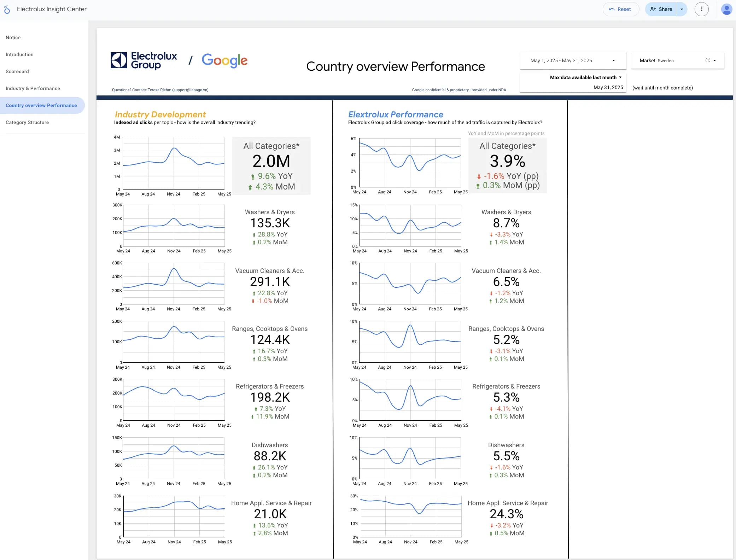Click the Vacuum Cleaners 291.1K value
Screen dimensions: 736x560
270,282
